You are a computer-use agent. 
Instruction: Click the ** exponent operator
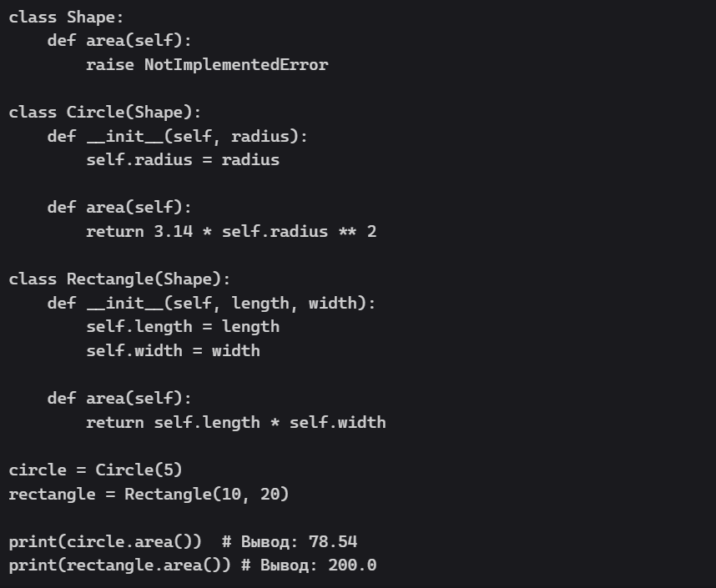click(x=347, y=231)
